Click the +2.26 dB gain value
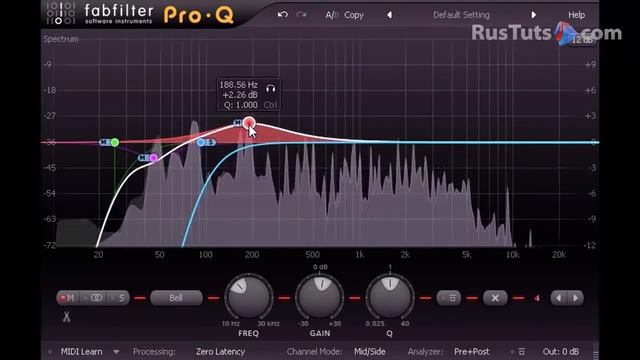The width and height of the screenshot is (640, 360). (240, 95)
